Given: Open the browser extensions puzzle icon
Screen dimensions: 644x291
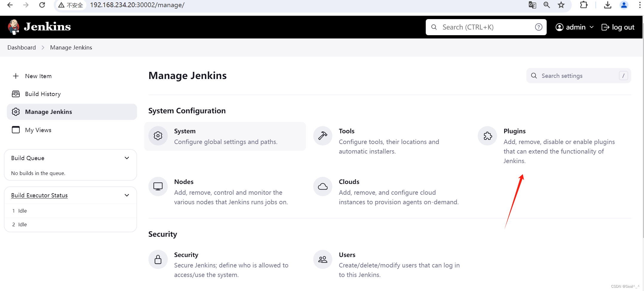Looking at the screenshot, I should coord(584,5).
